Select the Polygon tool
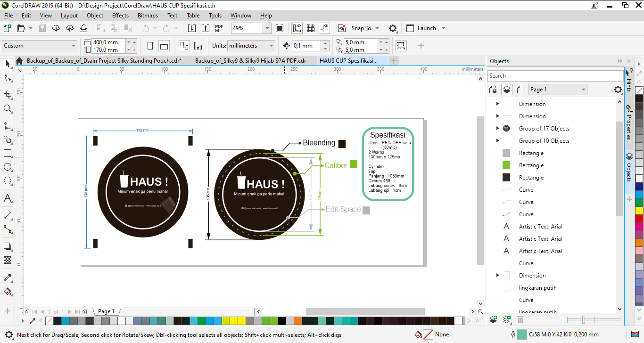Screen dimensions: 644x343 (x=8, y=180)
